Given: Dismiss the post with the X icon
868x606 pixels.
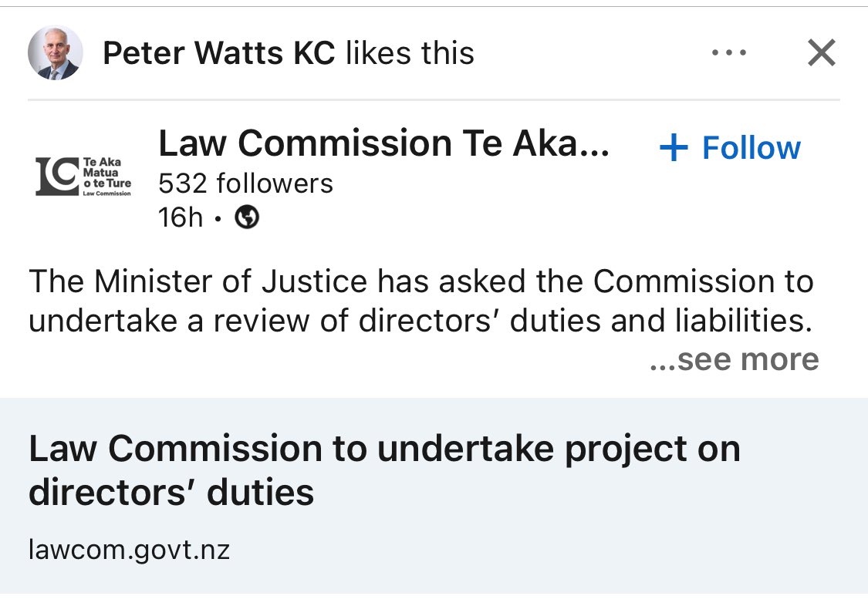Looking at the screenshot, I should (x=821, y=53).
